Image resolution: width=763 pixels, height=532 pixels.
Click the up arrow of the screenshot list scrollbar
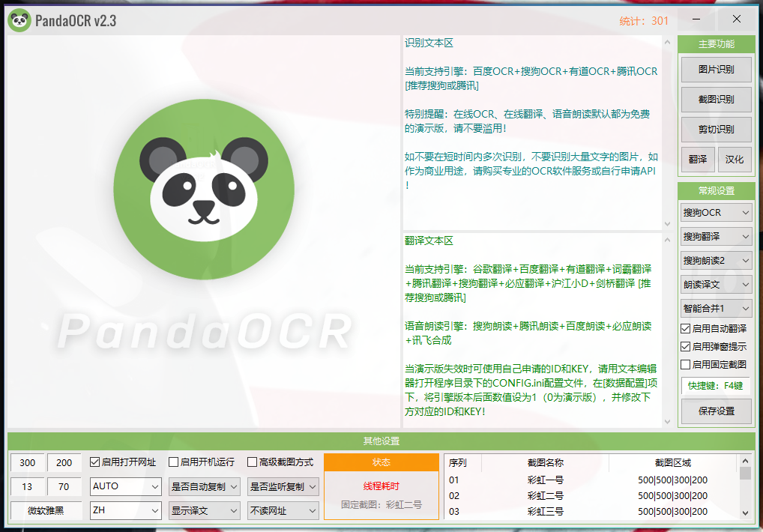(x=745, y=460)
